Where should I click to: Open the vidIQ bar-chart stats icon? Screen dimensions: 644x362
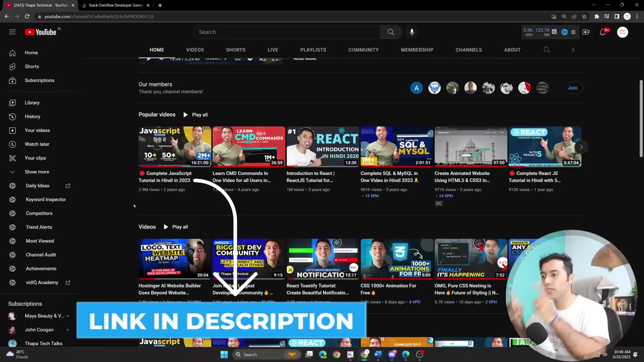click(554, 32)
